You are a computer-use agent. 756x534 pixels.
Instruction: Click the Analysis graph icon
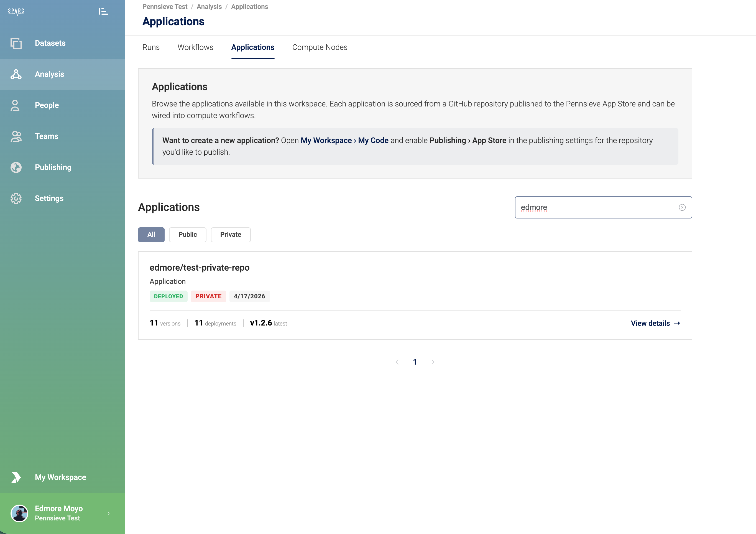point(16,74)
